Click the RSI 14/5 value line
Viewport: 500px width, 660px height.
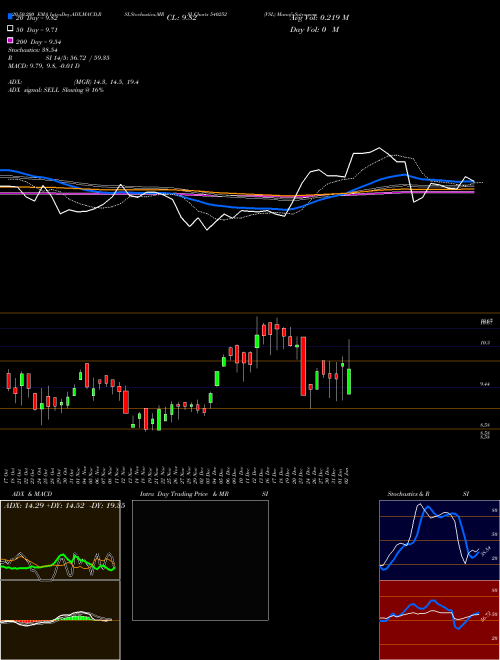coord(59,58)
